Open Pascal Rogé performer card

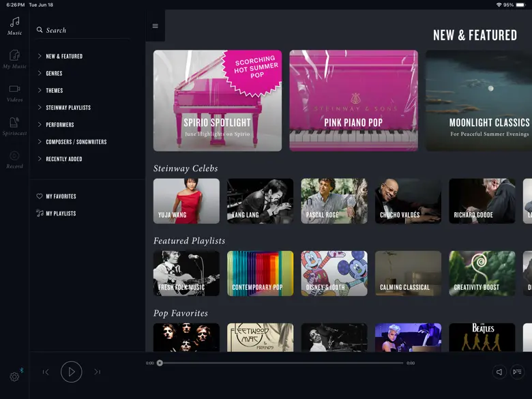coord(334,201)
